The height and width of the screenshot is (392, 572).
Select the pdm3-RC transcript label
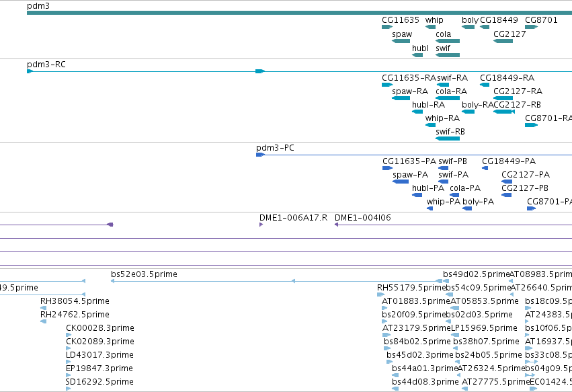tap(46, 65)
